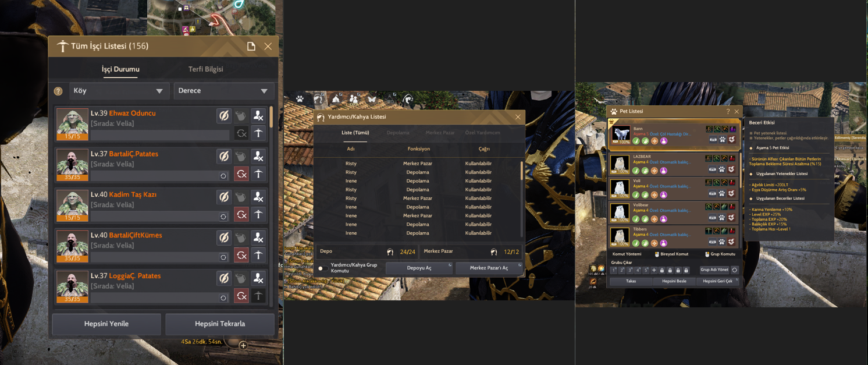
Task: Hide worker BartaliÇiftKümes
Action: [224, 238]
